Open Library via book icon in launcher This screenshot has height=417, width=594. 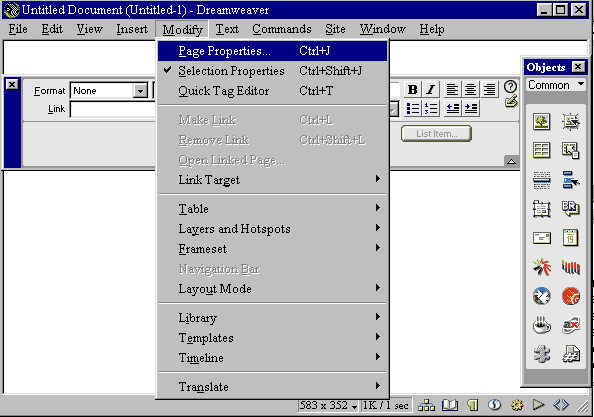tap(450, 405)
